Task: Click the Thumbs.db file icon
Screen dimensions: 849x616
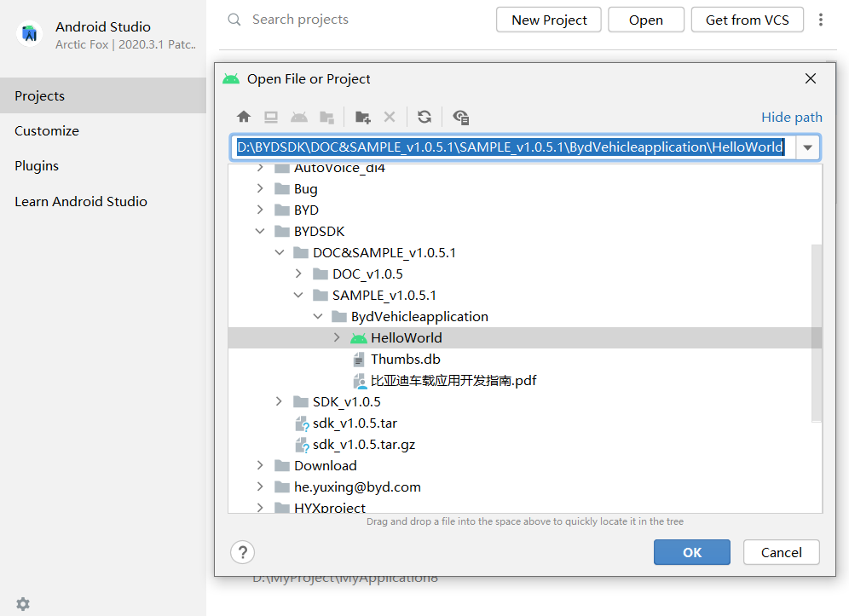Action: tap(359, 360)
